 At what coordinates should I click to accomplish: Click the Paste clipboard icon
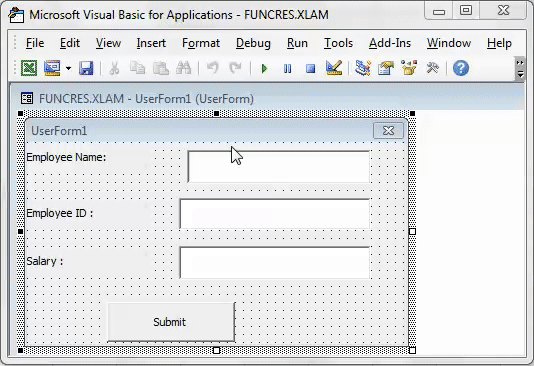click(161, 68)
